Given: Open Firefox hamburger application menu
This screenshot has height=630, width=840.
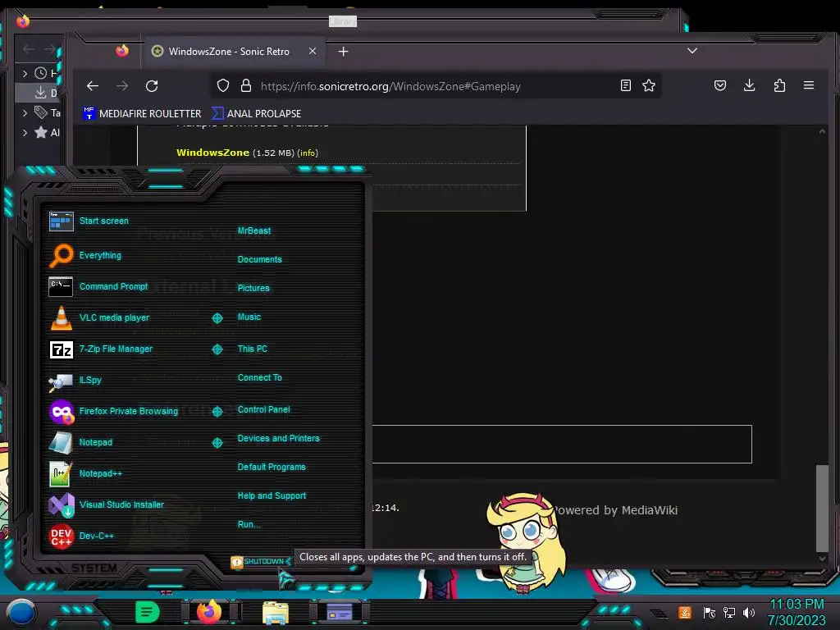Looking at the screenshot, I should (x=809, y=85).
